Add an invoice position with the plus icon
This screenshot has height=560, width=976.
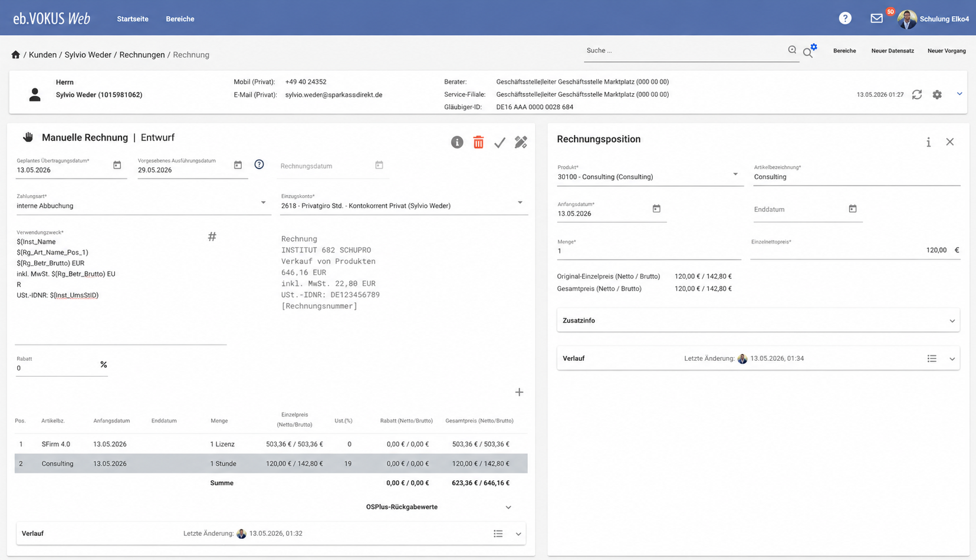click(x=519, y=392)
